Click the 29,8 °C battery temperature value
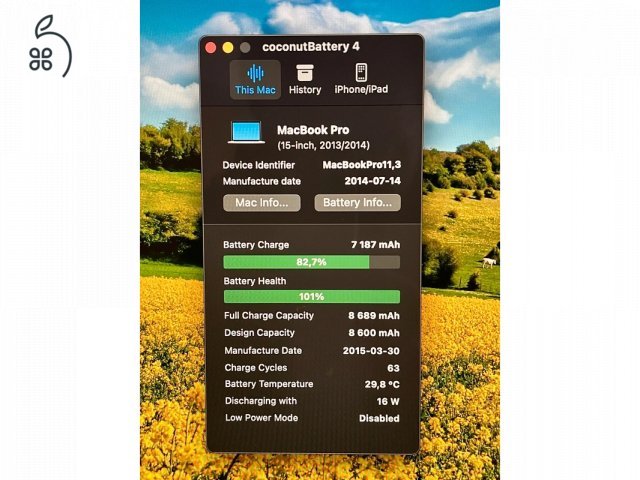The width and height of the screenshot is (640, 480). (382, 384)
